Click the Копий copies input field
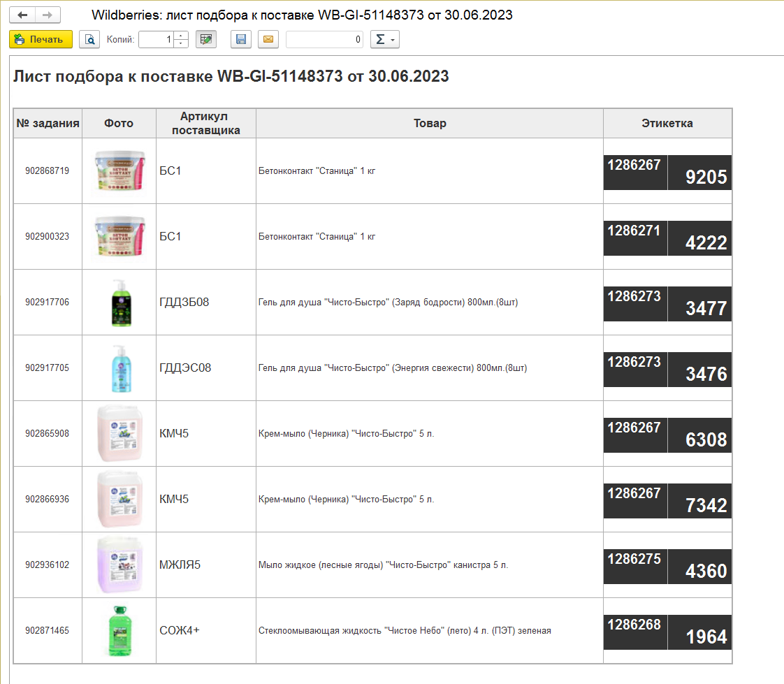 tap(156, 40)
